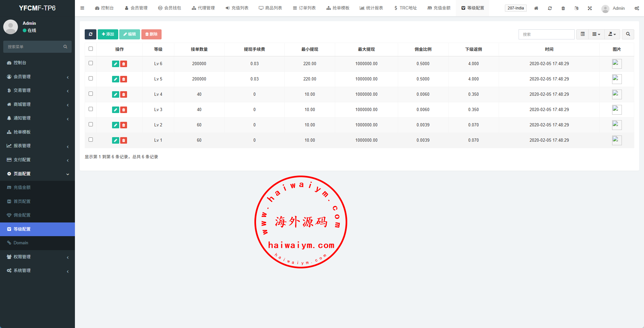Click the green edit icon for Lv 6
This screenshot has width=644, height=328.
pyautogui.click(x=115, y=64)
